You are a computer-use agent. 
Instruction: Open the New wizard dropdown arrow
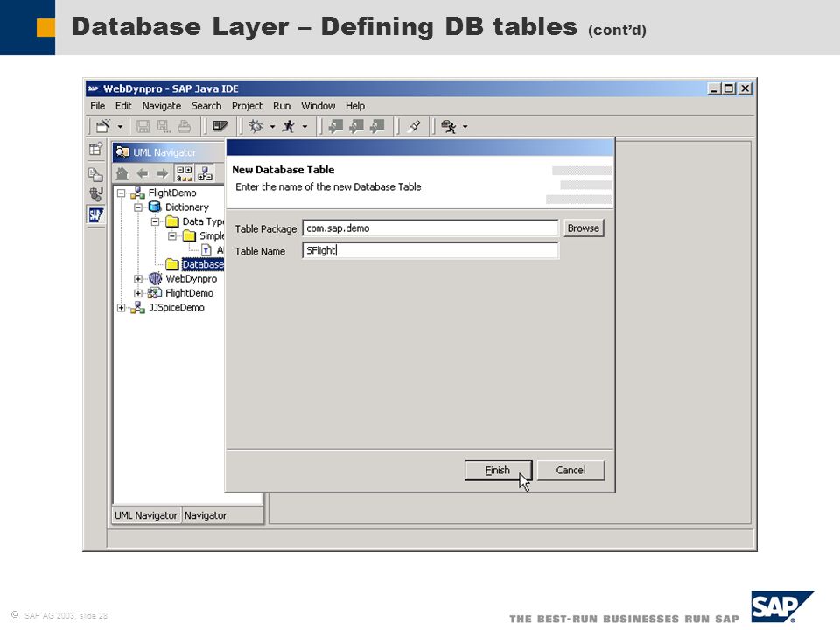[120, 127]
